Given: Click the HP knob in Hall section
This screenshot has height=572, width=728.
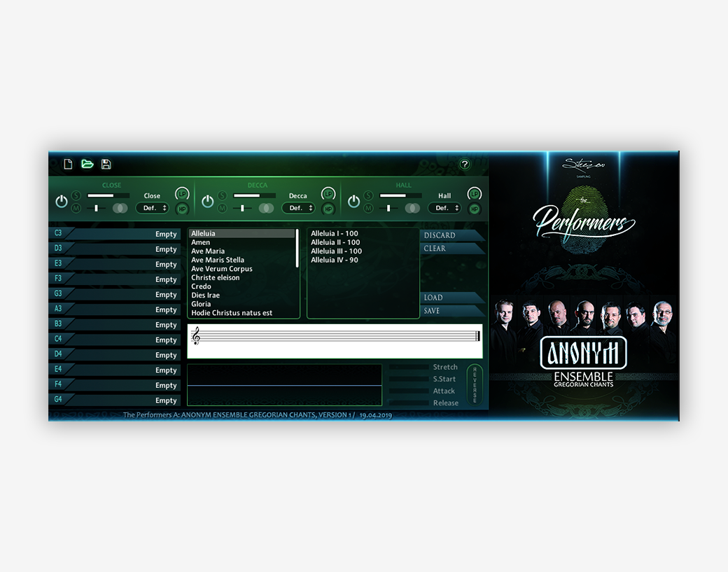Looking at the screenshot, I should 475,209.
